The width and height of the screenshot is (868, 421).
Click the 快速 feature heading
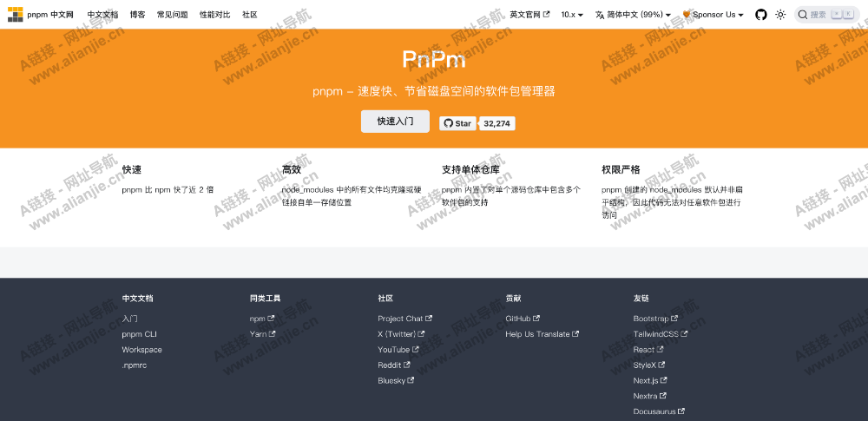pos(132,169)
